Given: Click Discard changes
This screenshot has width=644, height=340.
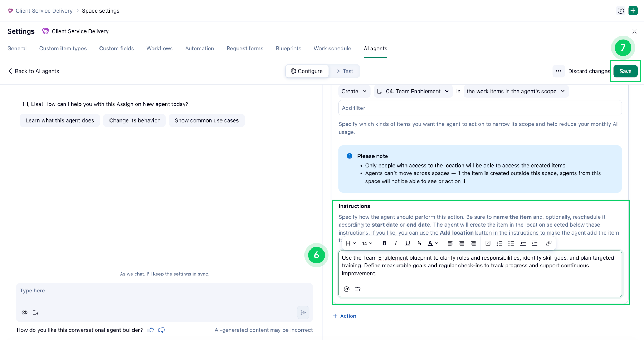Looking at the screenshot, I should pyautogui.click(x=589, y=71).
